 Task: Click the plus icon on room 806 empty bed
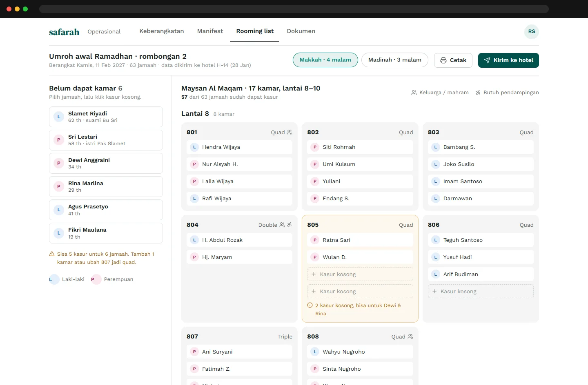pyautogui.click(x=434, y=291)
